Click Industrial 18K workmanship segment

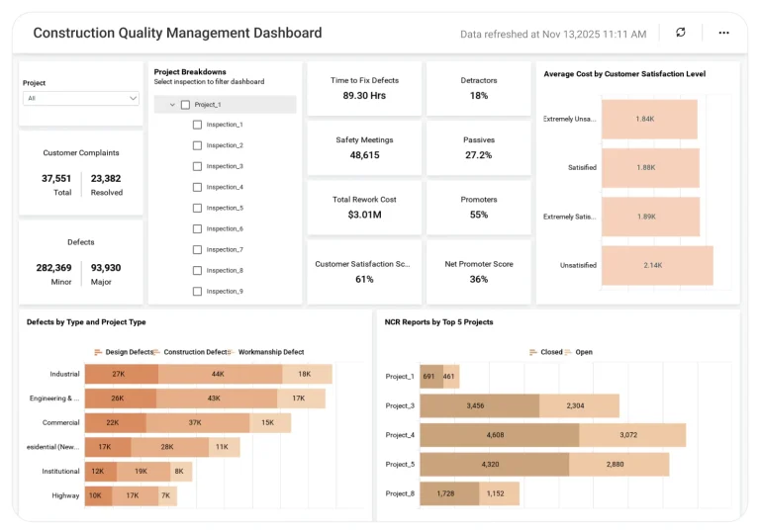point(307,374)
